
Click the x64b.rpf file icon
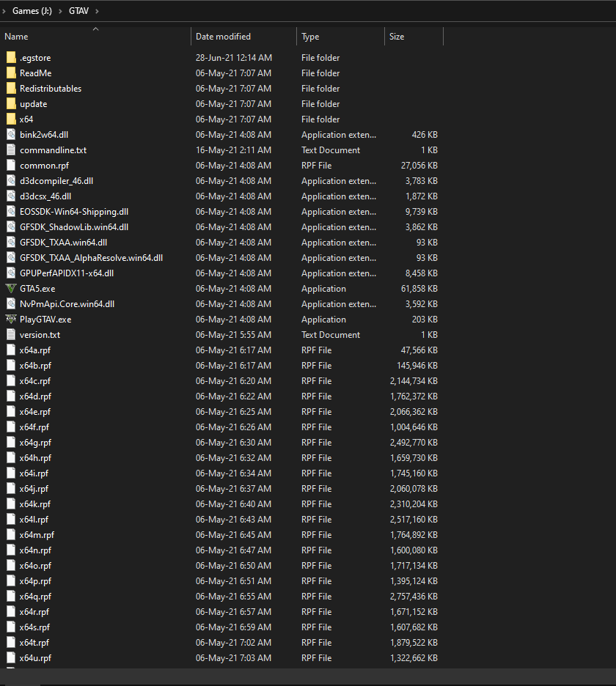pos(12,365)
